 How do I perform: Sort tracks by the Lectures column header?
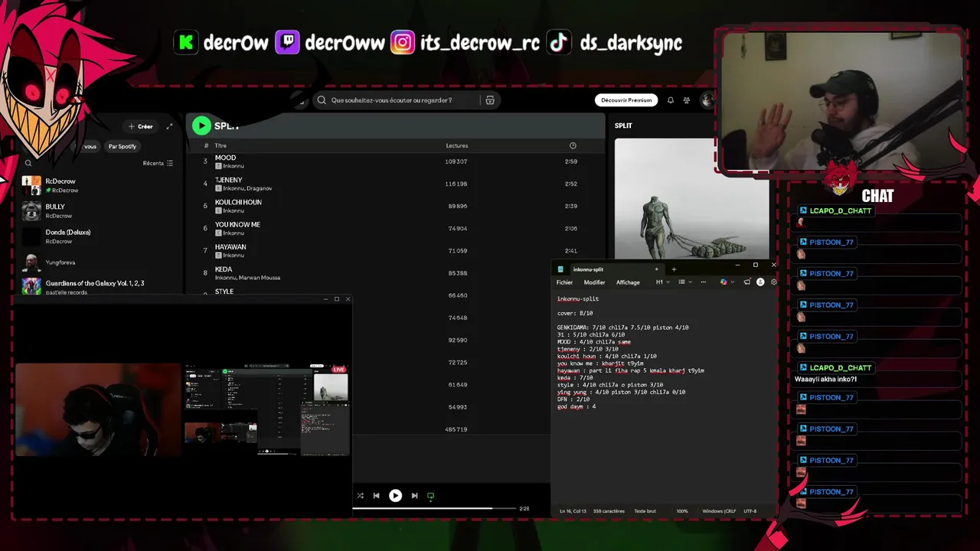coord(457,145)
